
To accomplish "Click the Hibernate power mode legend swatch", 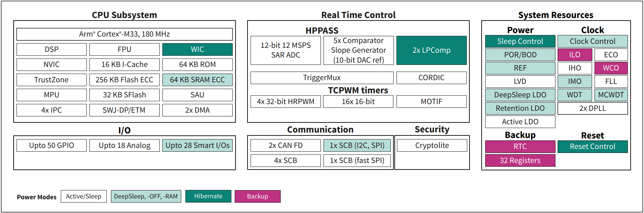I will (208, 196).
